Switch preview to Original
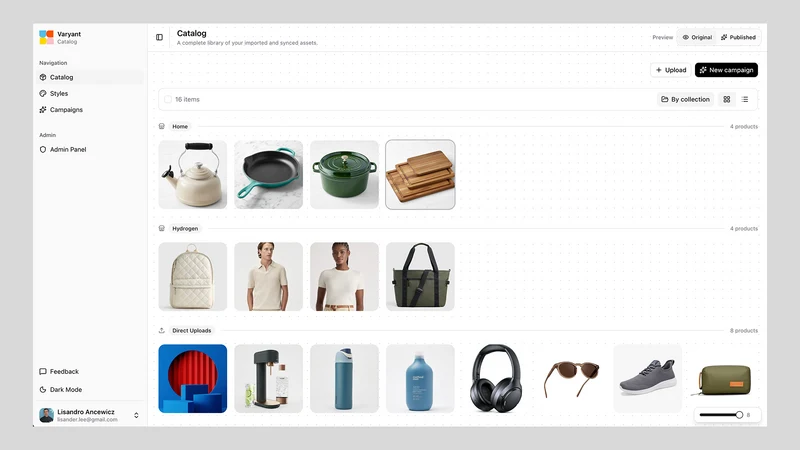 tap(697, 37)
